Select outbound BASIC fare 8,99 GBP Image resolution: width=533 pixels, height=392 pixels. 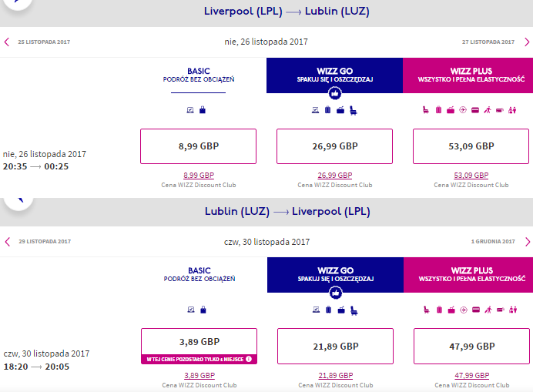pyautogui.click(x=198, y=146)
